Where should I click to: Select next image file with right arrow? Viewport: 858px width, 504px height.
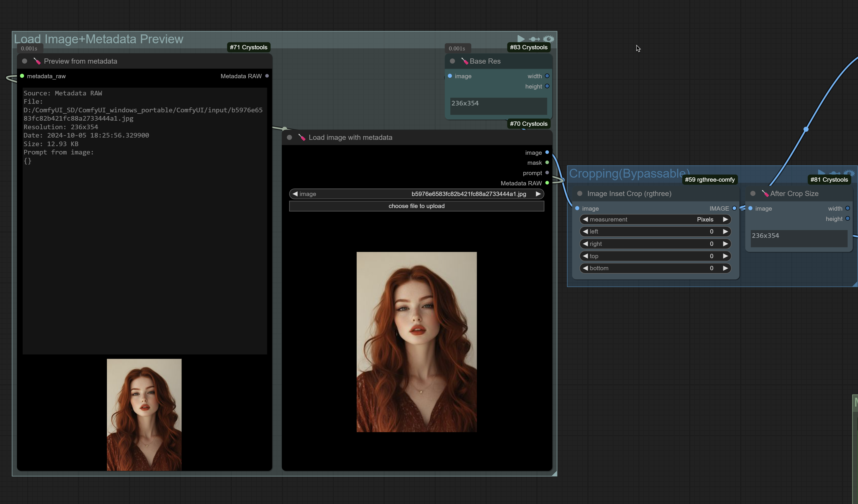pos(538,194)
